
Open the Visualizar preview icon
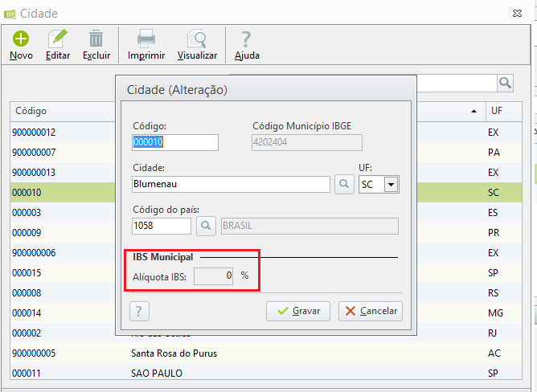[x=197, y=39]
